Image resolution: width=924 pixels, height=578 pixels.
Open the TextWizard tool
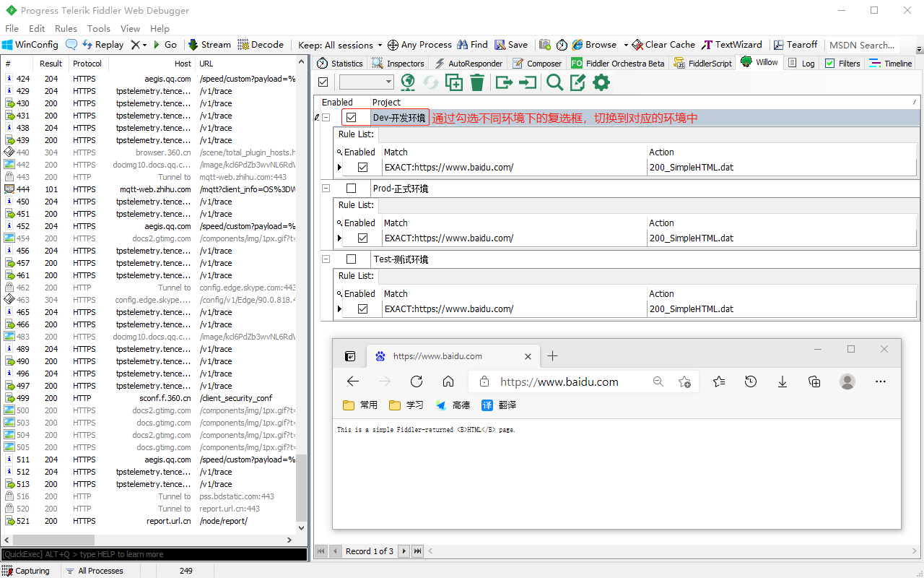pos(732,45)
